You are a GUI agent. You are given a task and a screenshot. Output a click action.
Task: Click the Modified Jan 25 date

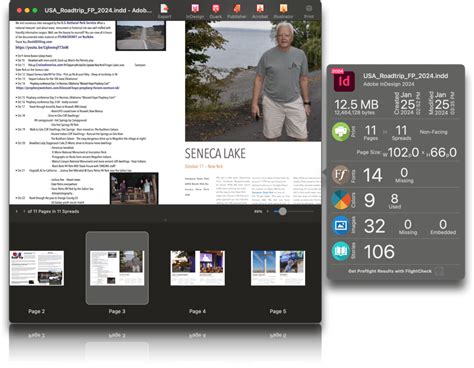pyautogui.click(x=442, y=104)
